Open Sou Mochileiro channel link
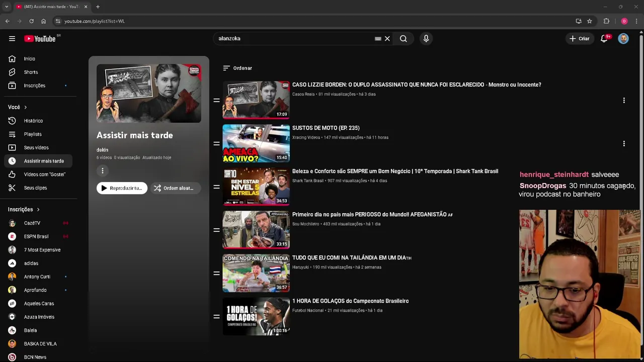This screenshot has height=362, width=644. pos(306,224)
